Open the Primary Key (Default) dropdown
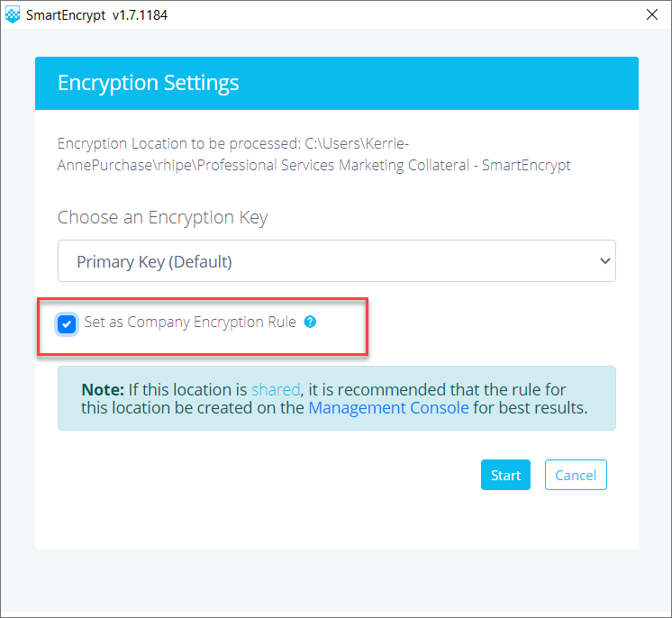 click(x=336, y=261)
